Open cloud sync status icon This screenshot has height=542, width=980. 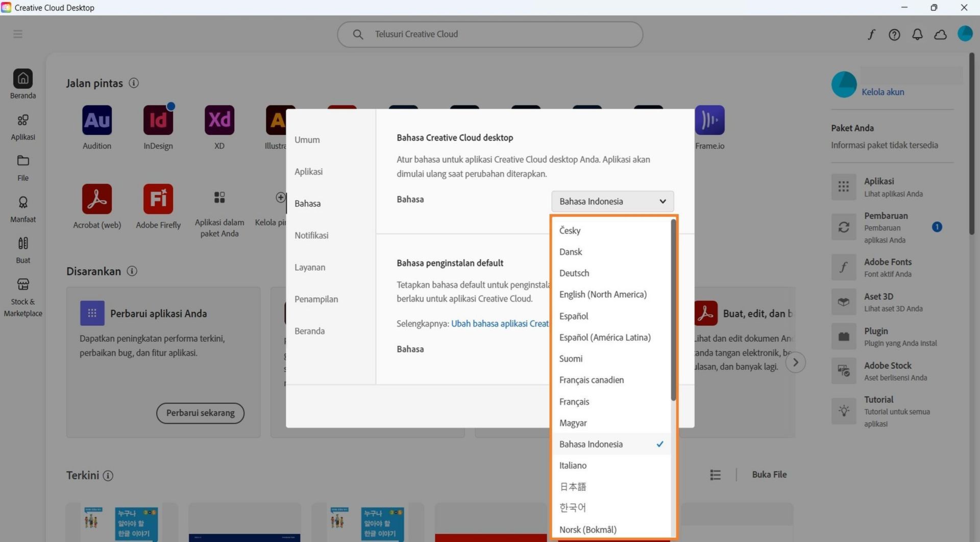point(940,34)
